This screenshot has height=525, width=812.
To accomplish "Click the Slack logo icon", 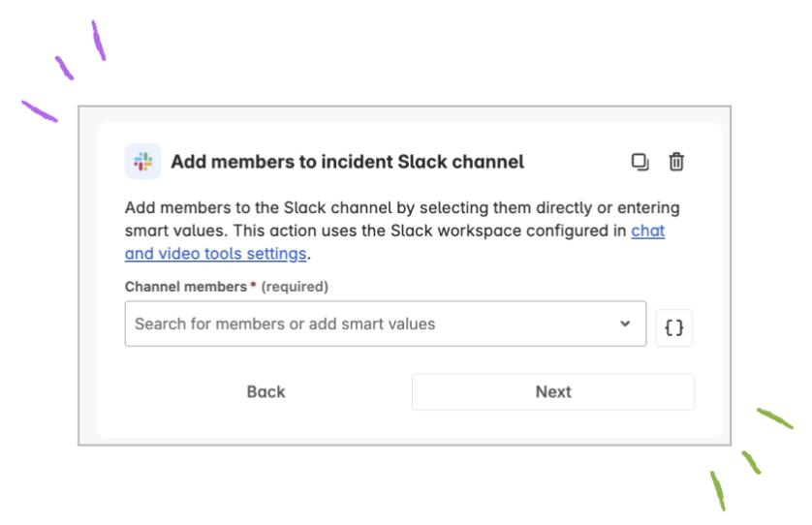I will (x=143, y=162).
